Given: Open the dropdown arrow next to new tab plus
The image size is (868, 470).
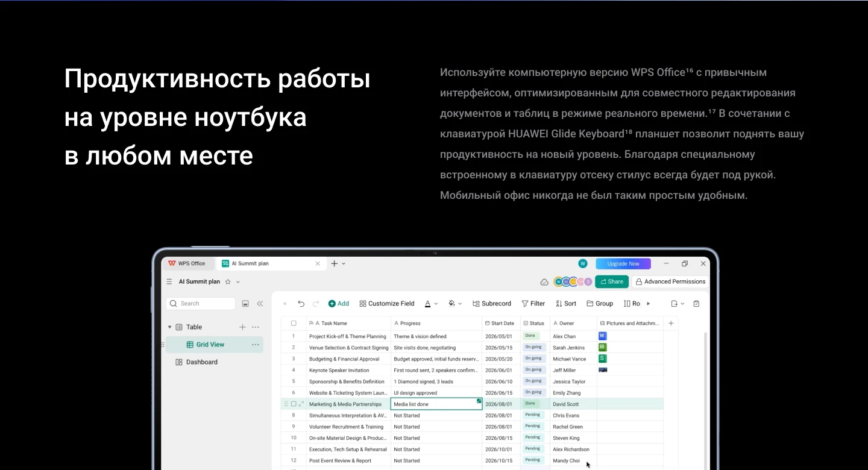Looking at the screenshot, I should pos(344,263).
